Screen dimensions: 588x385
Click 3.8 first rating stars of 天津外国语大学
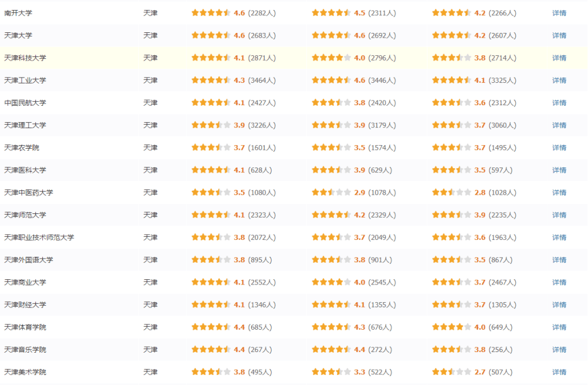coord(211,260)
